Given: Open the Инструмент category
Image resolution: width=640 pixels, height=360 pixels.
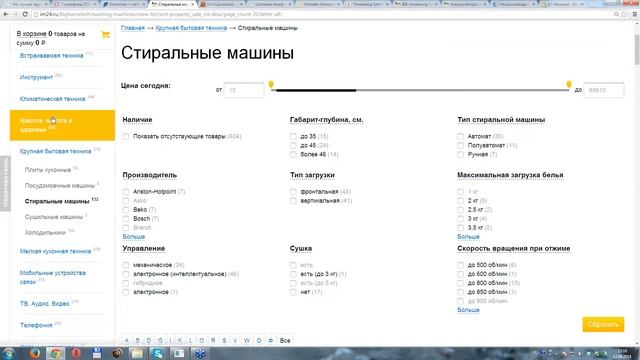Looking at the screenshot, I should coord(36,77).
